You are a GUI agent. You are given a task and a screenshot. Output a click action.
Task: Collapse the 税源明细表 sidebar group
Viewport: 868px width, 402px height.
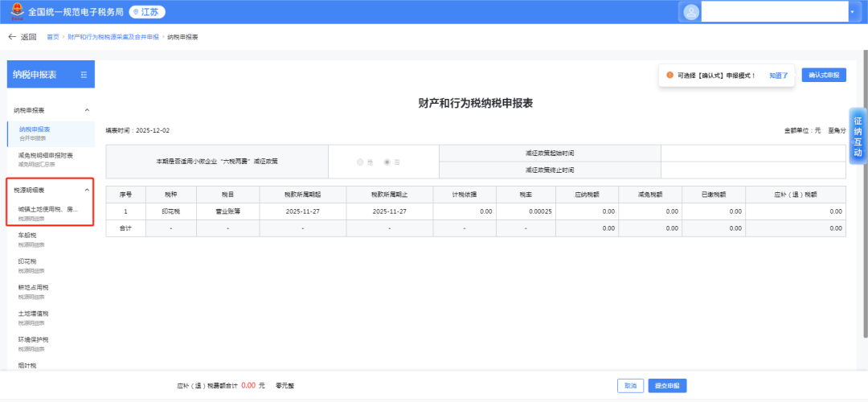pyautogui.click(x=87, y=190)
